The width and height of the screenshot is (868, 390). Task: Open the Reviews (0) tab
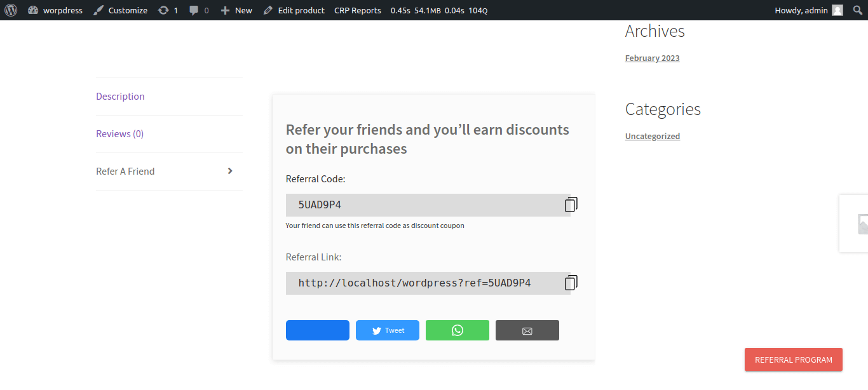pyautogui.click(x=119, y=133)
